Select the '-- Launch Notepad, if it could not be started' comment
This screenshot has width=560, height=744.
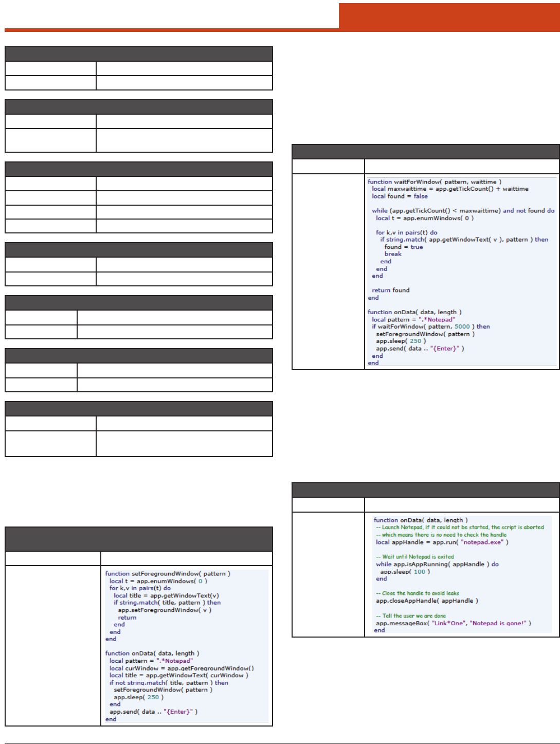coord(460,527)
